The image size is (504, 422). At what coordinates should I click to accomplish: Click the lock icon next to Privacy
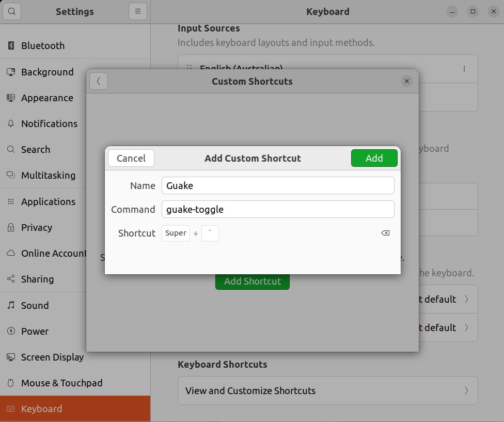[x=10, y=227]
